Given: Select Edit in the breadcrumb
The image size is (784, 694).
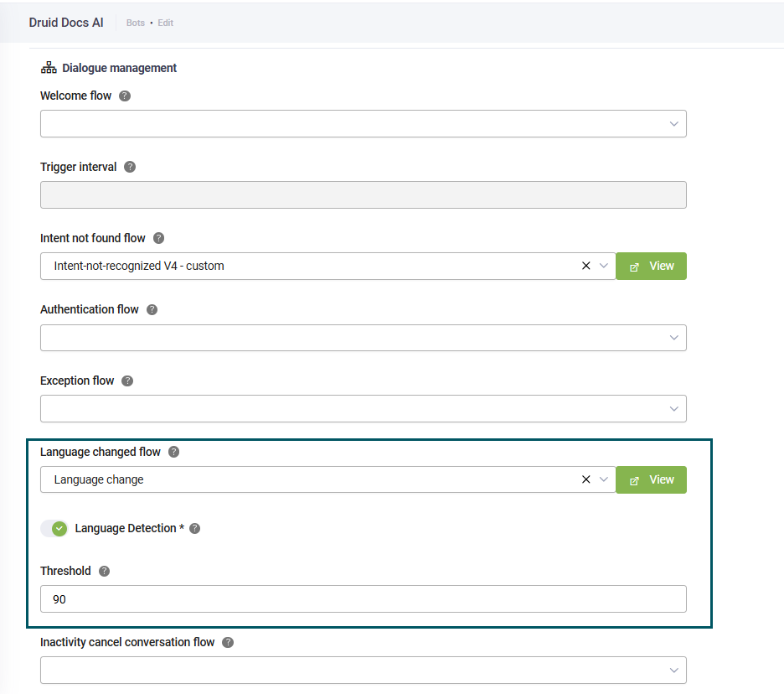Looking at the screenshot, I should (x=165, y=23).
